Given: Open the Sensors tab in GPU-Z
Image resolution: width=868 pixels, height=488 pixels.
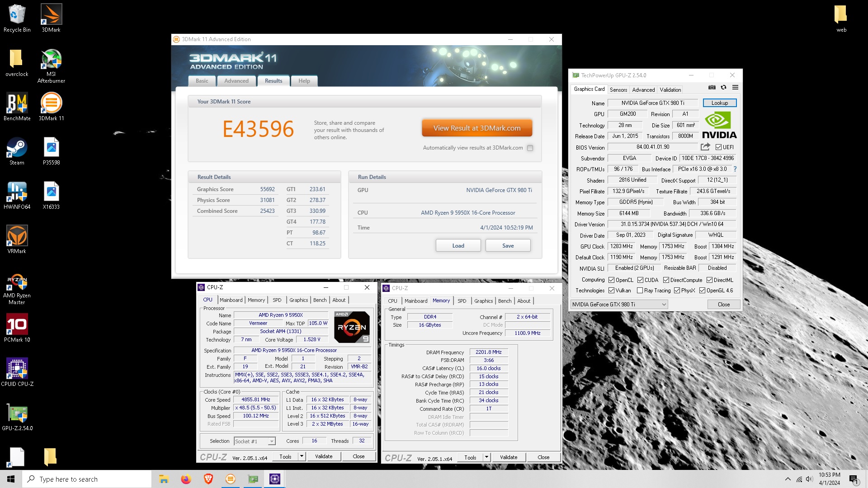Looking at the screenshot, I should click(618, 89).
